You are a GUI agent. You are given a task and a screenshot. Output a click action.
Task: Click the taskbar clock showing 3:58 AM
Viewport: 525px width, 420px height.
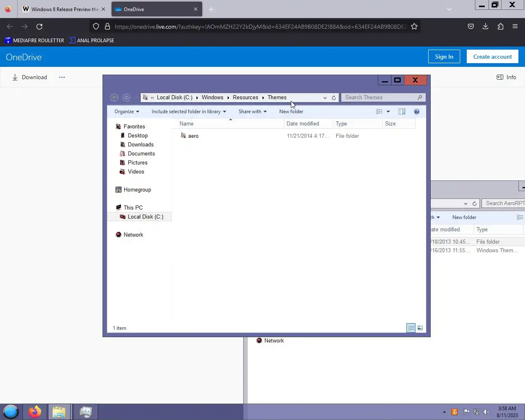point(507,412)
